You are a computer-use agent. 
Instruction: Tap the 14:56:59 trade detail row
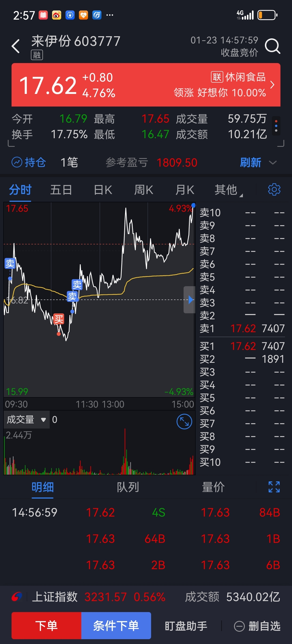[146, 513]
